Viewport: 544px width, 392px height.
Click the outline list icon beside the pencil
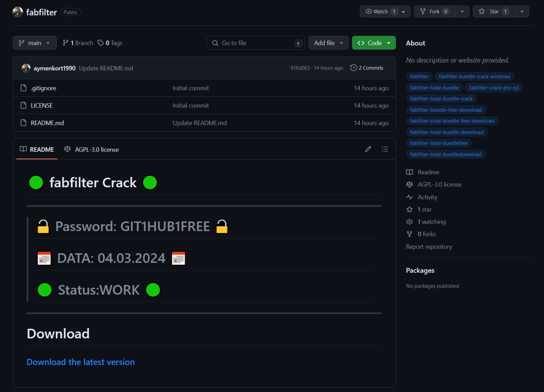(385, 149)
